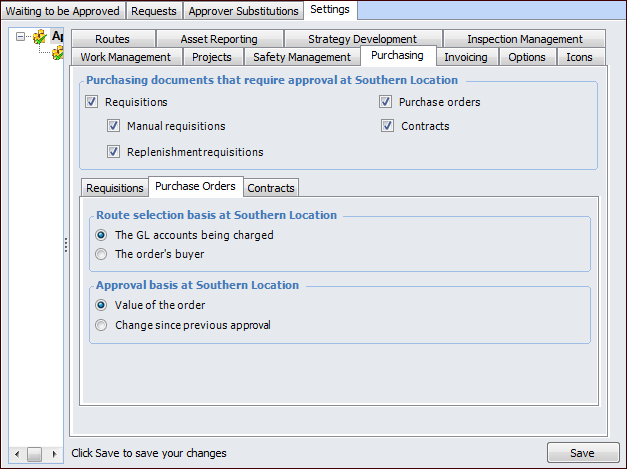Screen dimensions: 627x469
Task: Click the root approval node icon in tree
Action: pyautogui.click(x=40, y=37)
